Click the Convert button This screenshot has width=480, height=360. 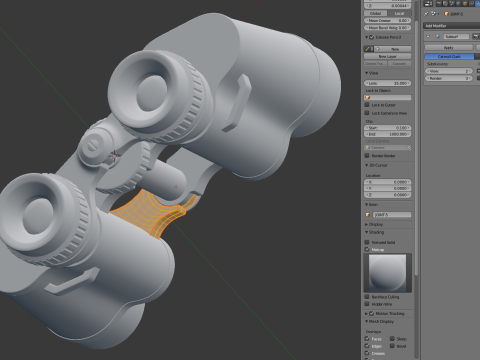tap(399, 64)
